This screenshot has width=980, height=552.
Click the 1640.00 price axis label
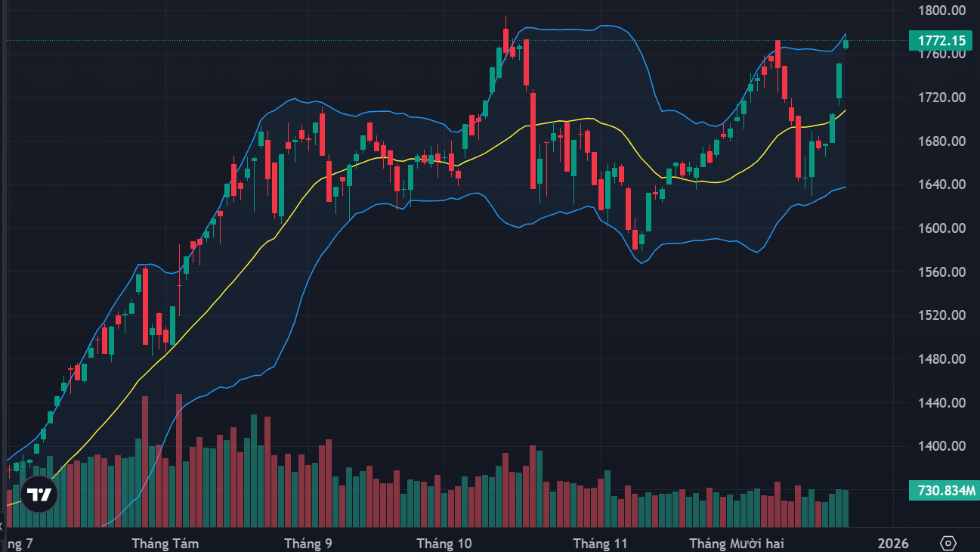tap(941, 185)
